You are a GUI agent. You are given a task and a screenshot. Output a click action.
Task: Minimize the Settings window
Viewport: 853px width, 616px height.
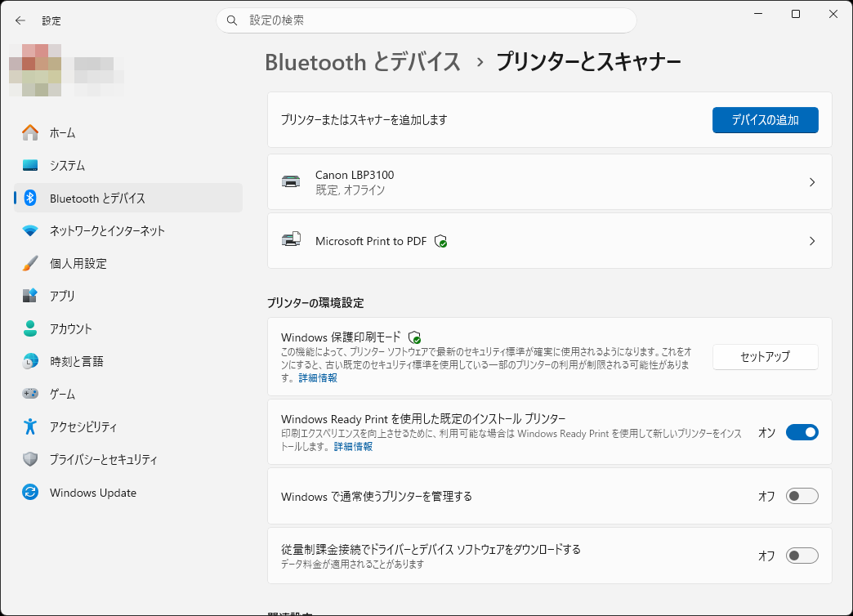click(758, 14)
